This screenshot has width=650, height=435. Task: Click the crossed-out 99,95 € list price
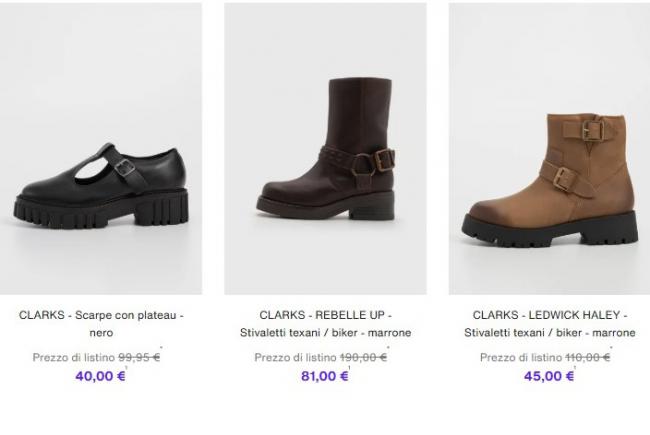click(139, 357)
